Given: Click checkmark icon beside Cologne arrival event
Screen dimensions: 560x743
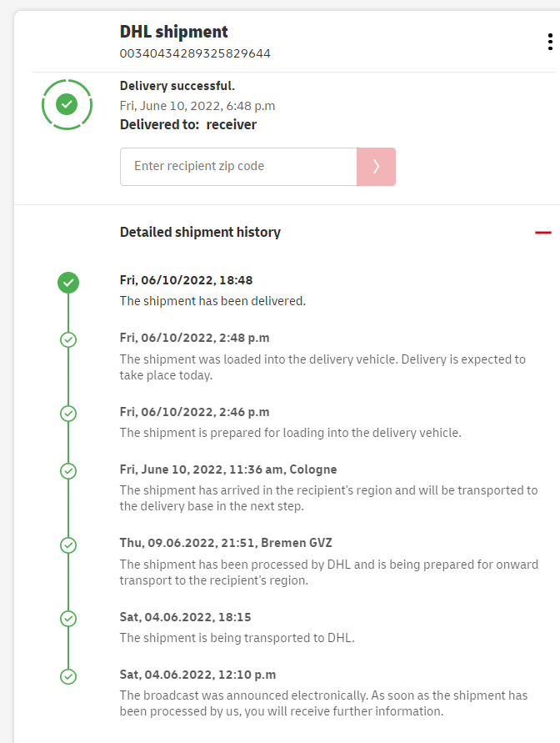Looking at the screenshot, I should [69, 471].
